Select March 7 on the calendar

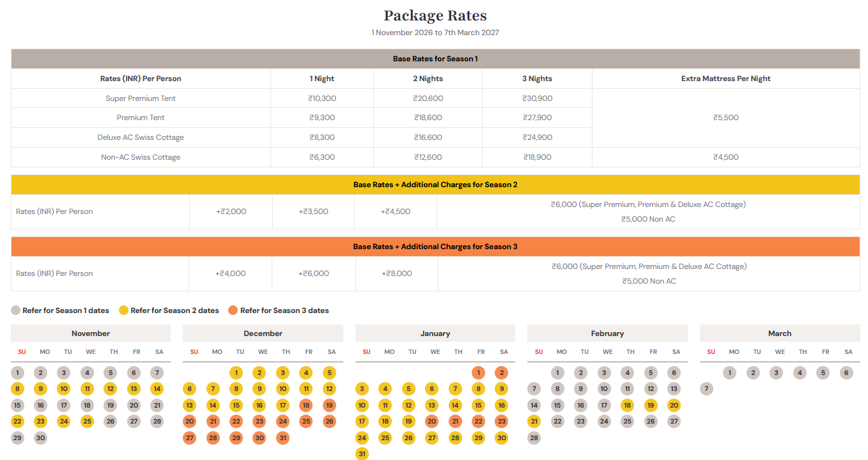(706, 389)
